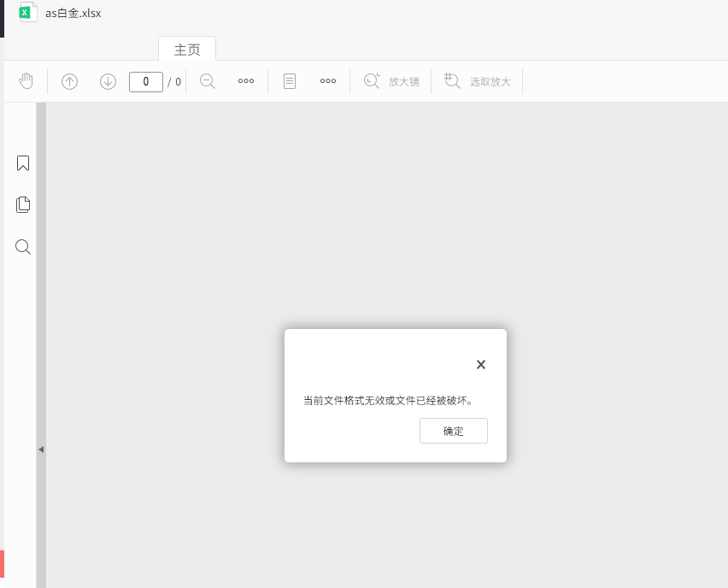This screenshot has height=588, width=728.
Task: Open the bookmarks side panel
Action: click(23, 163)
